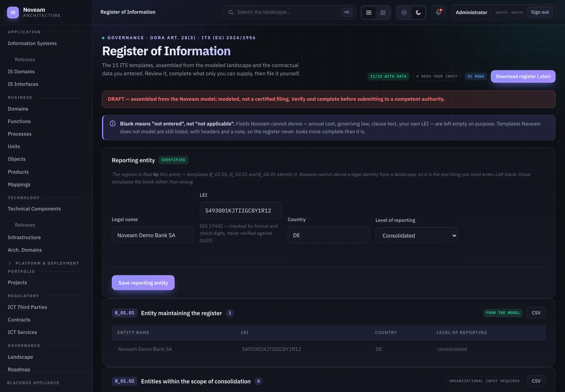Switch to comfortable density view
The image size is (565, 392).
click(369, 13)
